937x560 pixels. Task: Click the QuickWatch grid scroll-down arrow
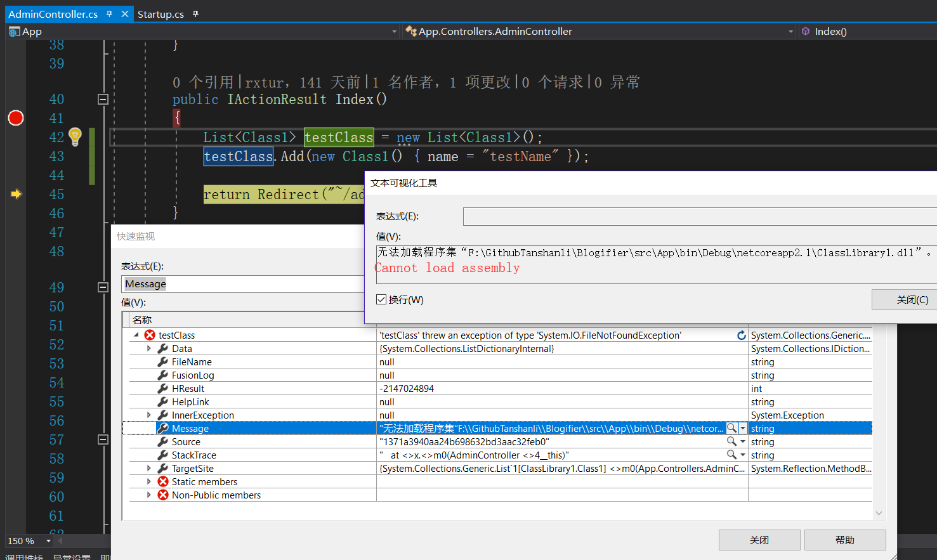coord(879,513)
